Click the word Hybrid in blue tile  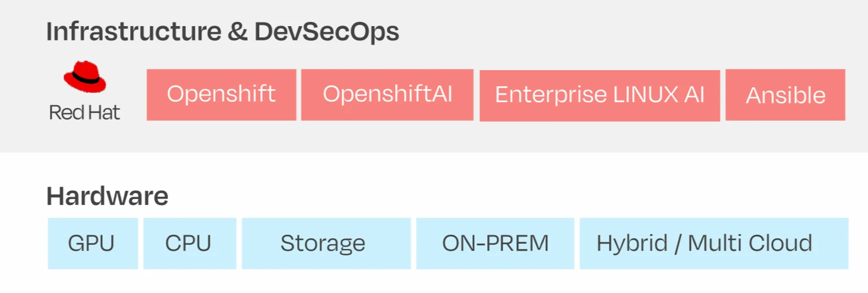click(x=630, y=243)
